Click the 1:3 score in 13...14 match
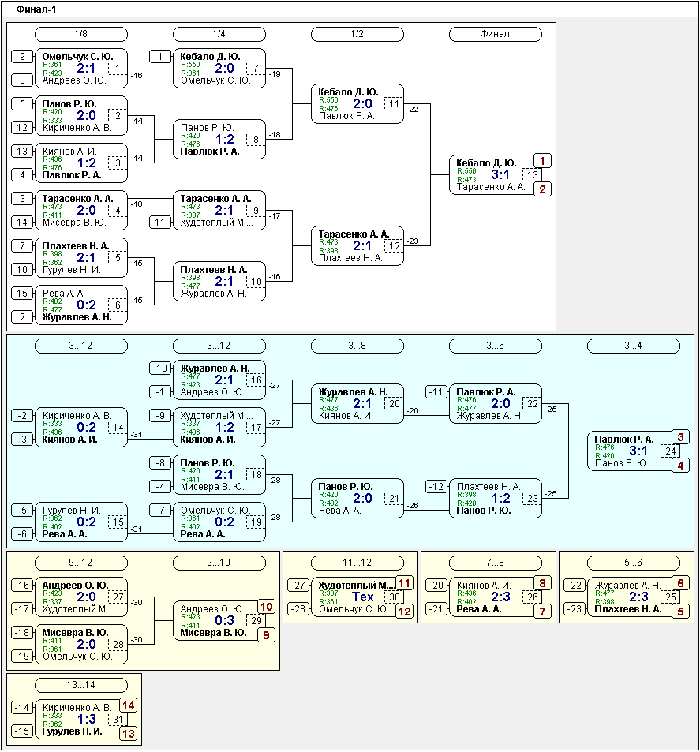This screenshot has height=752, width=700. point(87,720)
